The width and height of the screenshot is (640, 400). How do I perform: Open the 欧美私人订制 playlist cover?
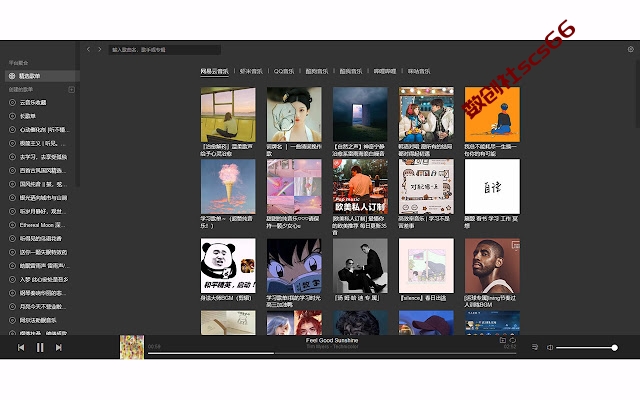click(360, 187)
